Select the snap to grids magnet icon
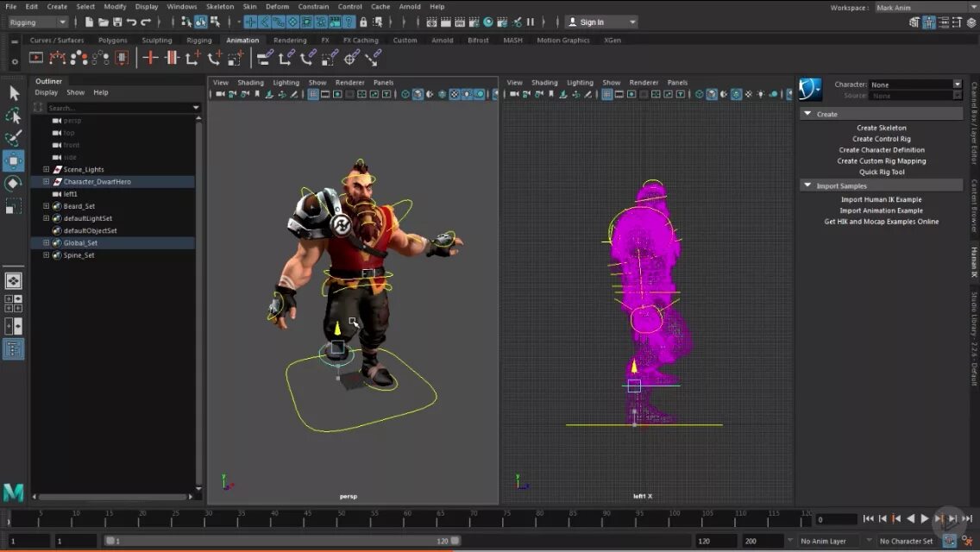 click(251, 22)
